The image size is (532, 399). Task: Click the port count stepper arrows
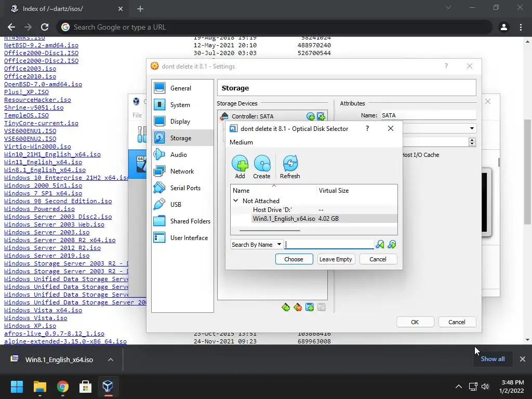coord(472,142)
